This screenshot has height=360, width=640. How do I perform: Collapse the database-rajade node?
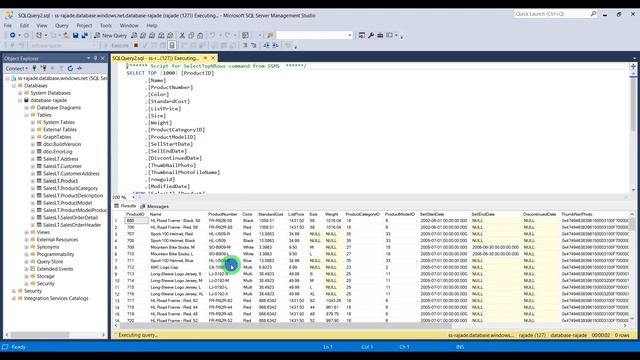[x=20, y=100]
